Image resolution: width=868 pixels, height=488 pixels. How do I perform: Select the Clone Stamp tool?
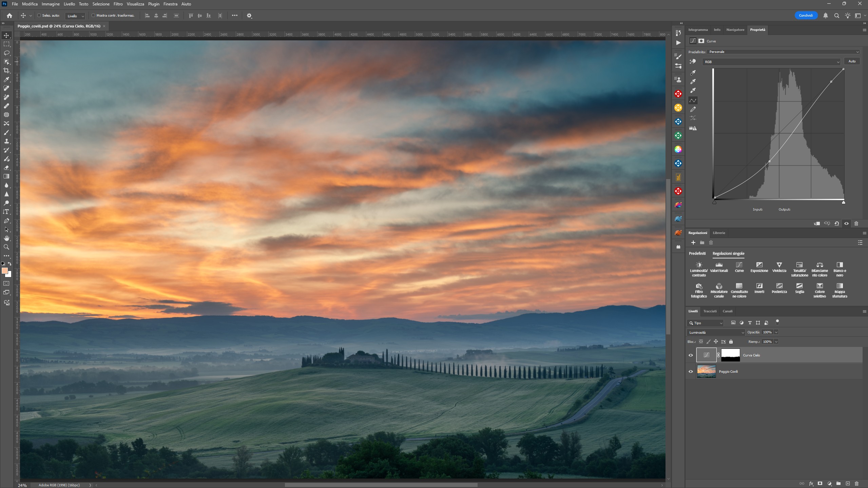[x=6, y=141]
